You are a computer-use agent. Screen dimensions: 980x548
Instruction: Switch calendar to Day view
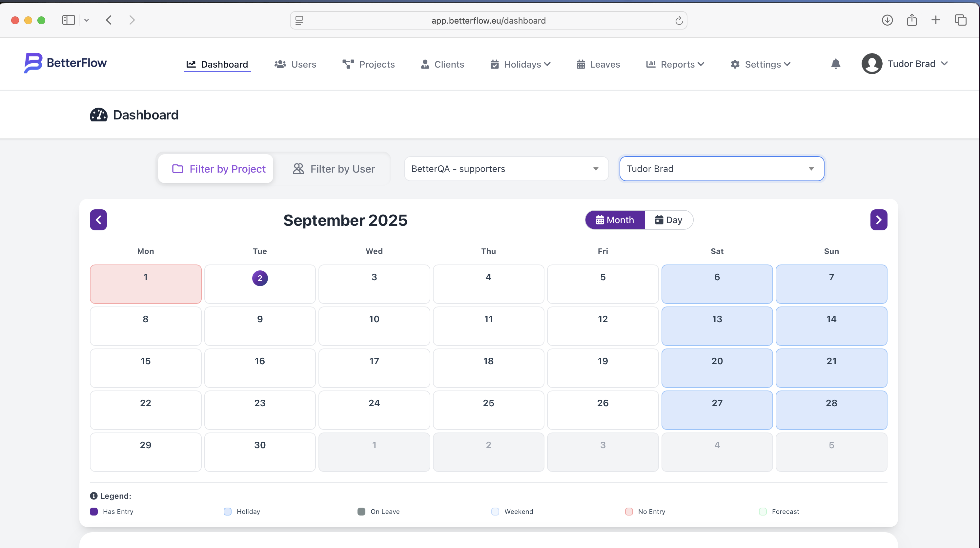[x=668, y=220]
